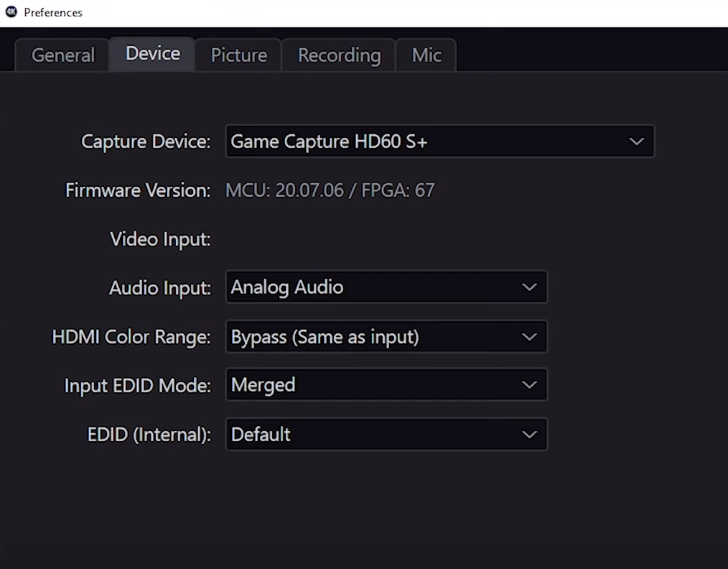
Task: Click the HDMI Color Range label
Action: point(131,337)
